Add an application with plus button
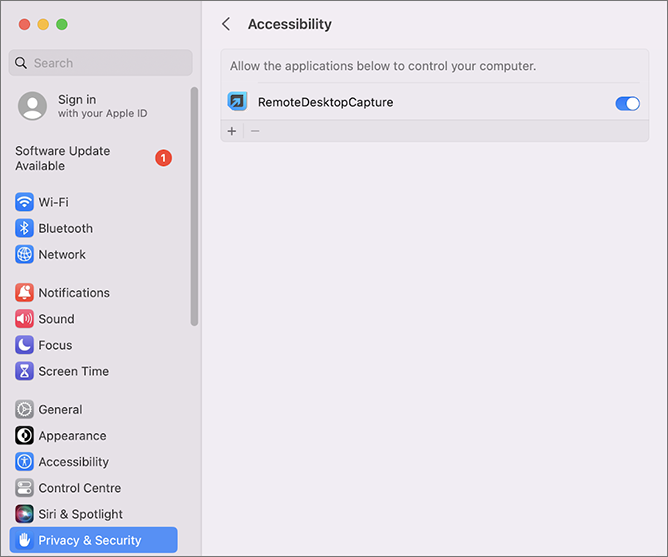The height and width of the screenshot is (557, 668). (232, 131)
